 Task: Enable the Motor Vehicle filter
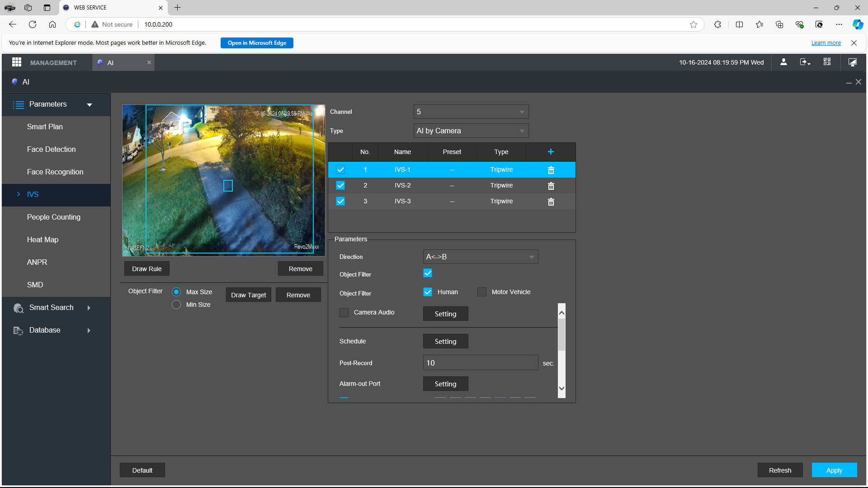point(482,292)
